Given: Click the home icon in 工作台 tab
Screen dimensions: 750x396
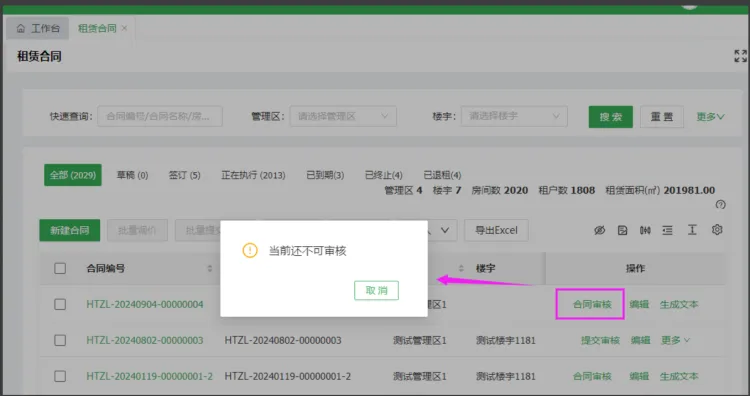Looking at the screenshot, I should (21, 29).
